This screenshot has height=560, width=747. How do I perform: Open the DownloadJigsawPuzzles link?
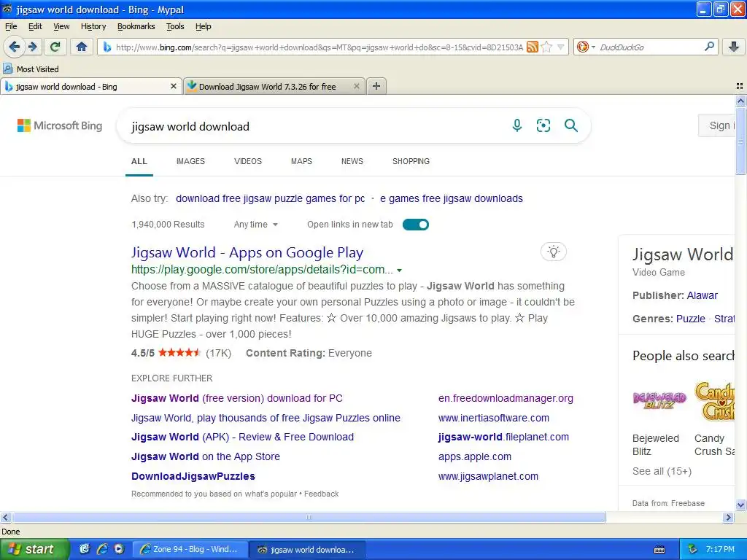point(193,476)
